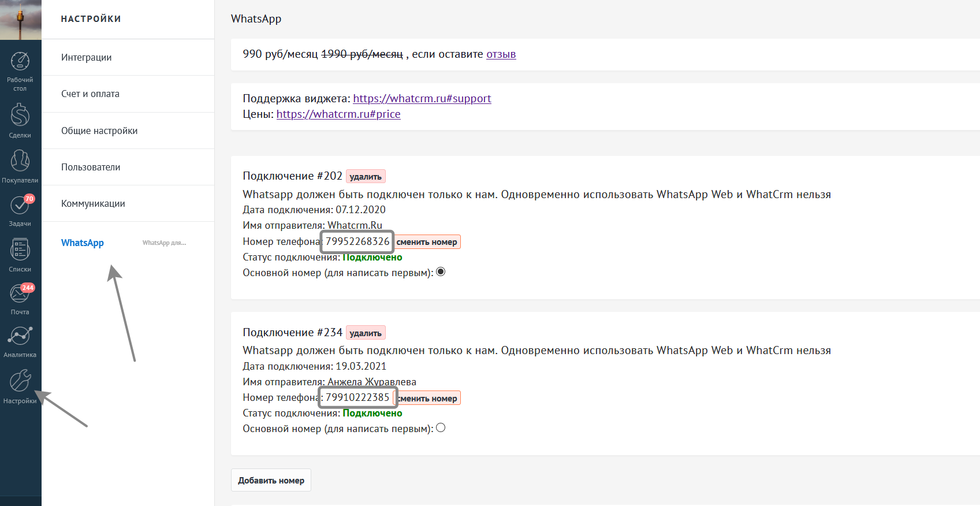
Task: Click the WhatsApp page title
Action: (256, 18)
